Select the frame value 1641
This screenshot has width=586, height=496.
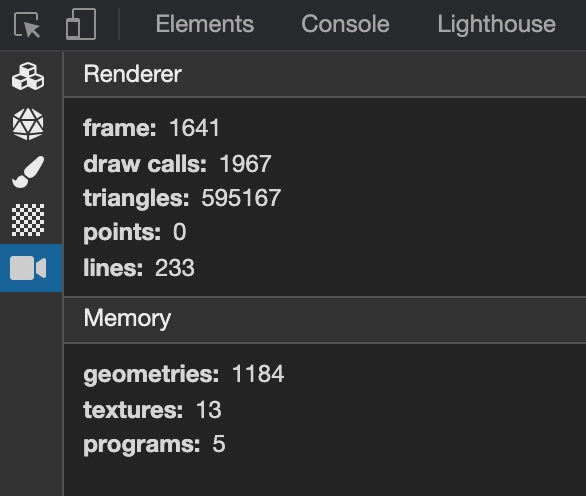pos(194,128)
